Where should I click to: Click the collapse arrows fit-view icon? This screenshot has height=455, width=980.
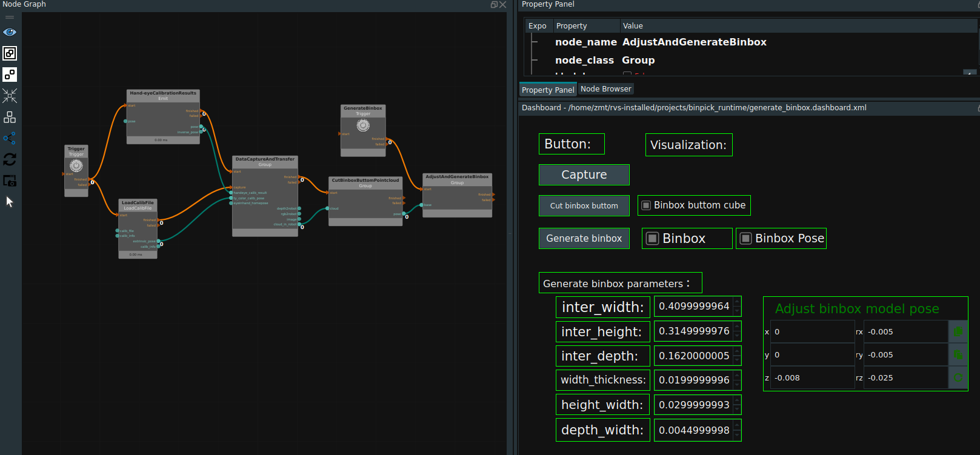click(10, 96)
